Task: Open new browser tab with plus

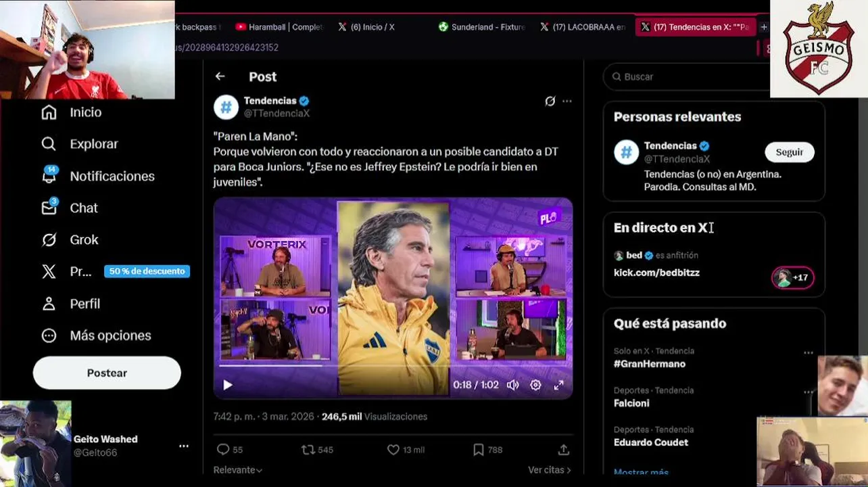Action: (x=764, y=27)
